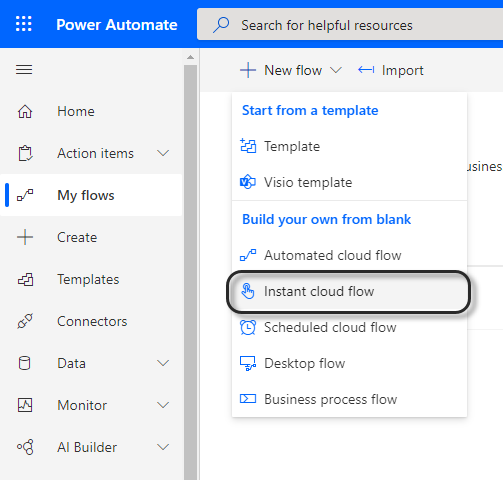Screen dimensions: 503x480
Task: Click the sidebar scrollbar up arrow
Action: pos(190,57)
